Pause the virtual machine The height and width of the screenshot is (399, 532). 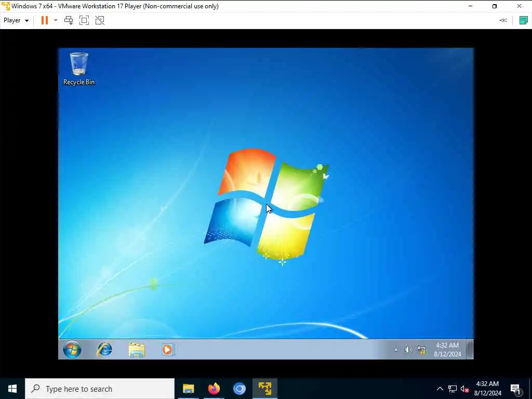pyautogui.click(x=45, y=20)
